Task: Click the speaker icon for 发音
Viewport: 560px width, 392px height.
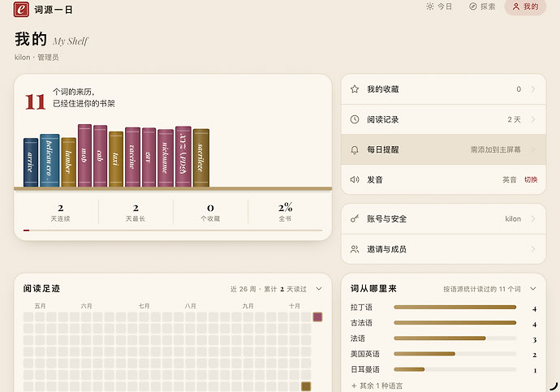Action: coord(355,179)
